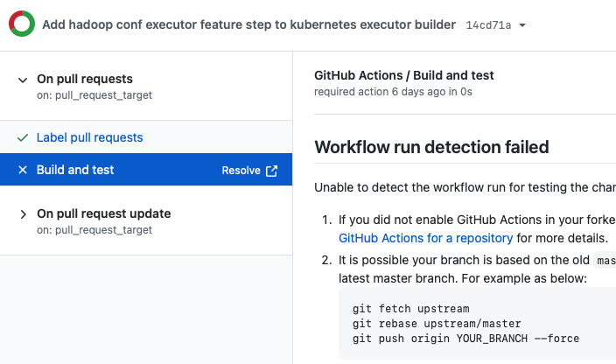Click the git fetch upstream code line
Screen dimensions: 616x364
tap(411, 309)
